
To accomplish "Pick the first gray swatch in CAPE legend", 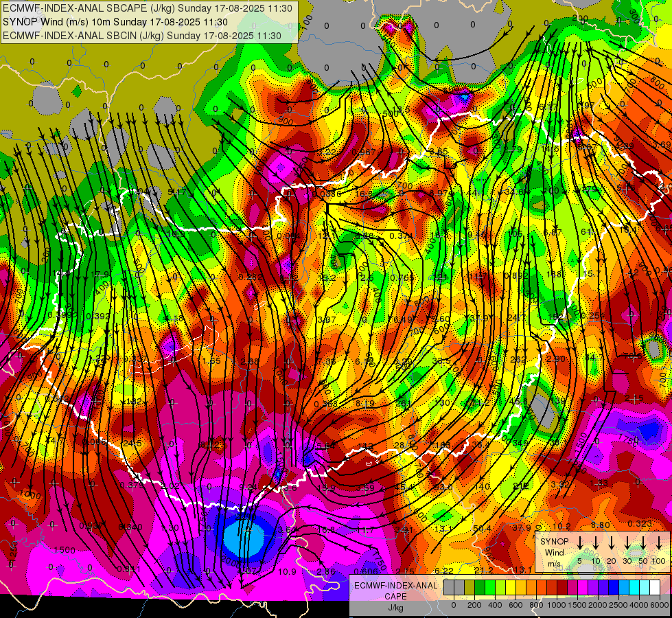I will pyautogui.click(x=449, y=588).
